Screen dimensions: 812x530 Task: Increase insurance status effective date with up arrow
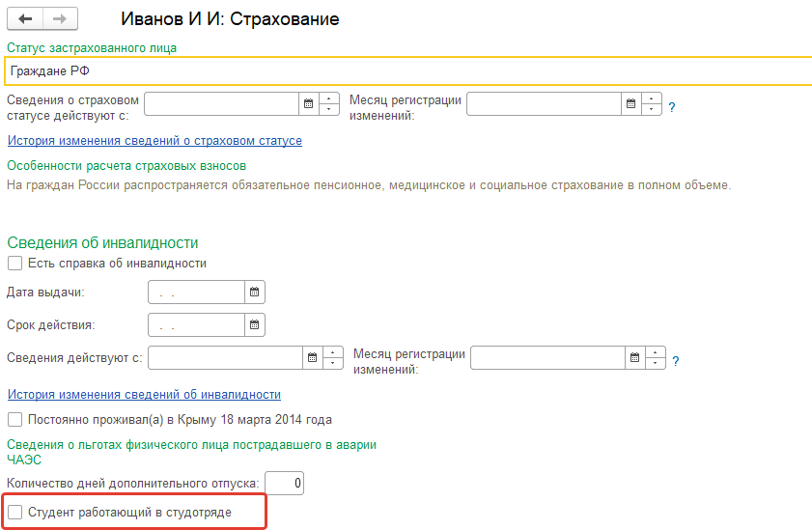click(329, 98)
